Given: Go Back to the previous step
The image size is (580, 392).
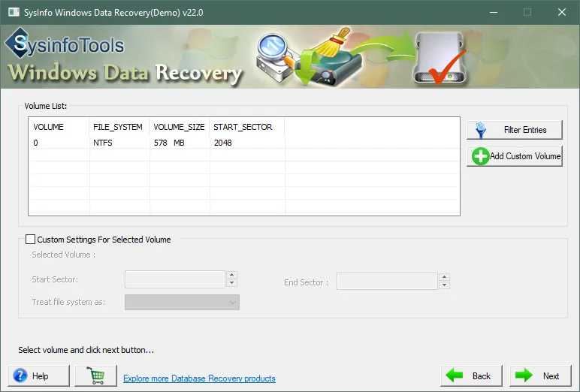Looking at the screenshot, I should click(471, 375).
